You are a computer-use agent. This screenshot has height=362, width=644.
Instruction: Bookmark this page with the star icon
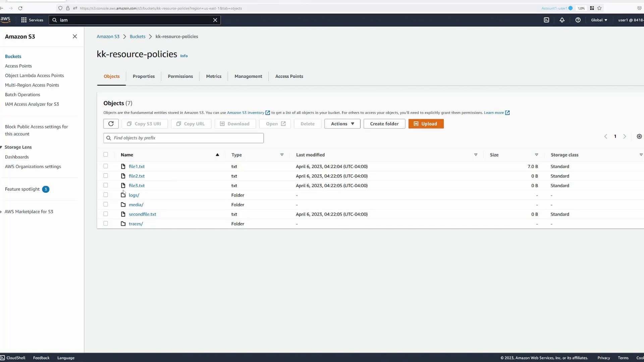(x=599, y=8)
